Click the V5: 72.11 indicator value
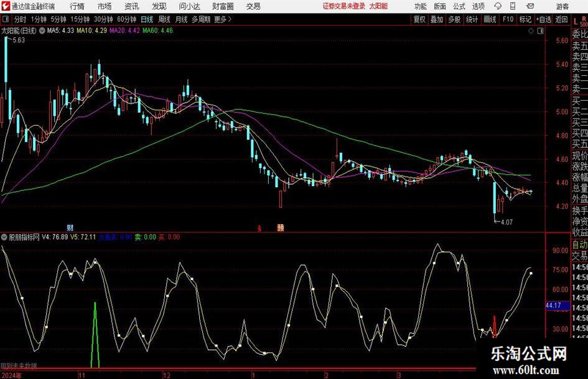This screenshot has width=588, height=379. point(83,237)
